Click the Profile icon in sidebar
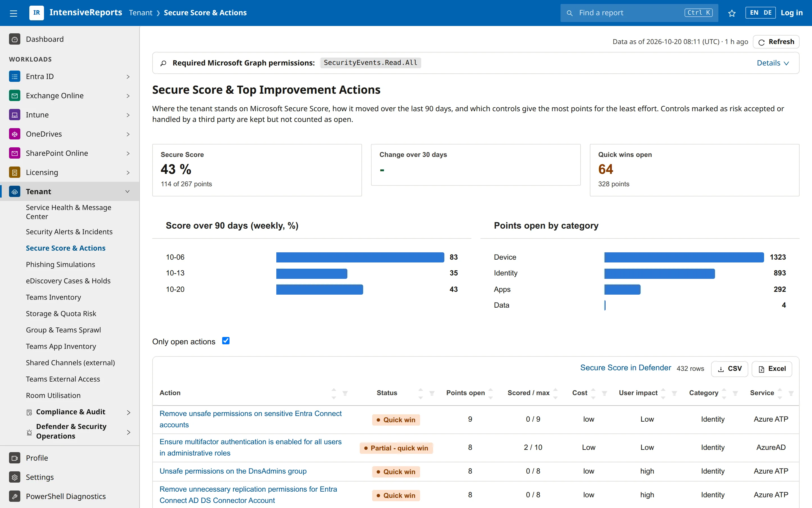 click(14, 458)
